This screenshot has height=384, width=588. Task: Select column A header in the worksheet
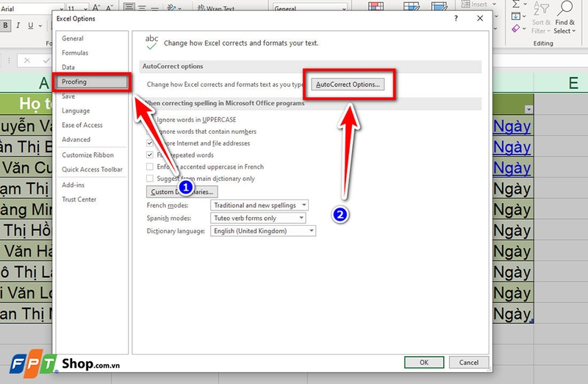click(26, 82)
